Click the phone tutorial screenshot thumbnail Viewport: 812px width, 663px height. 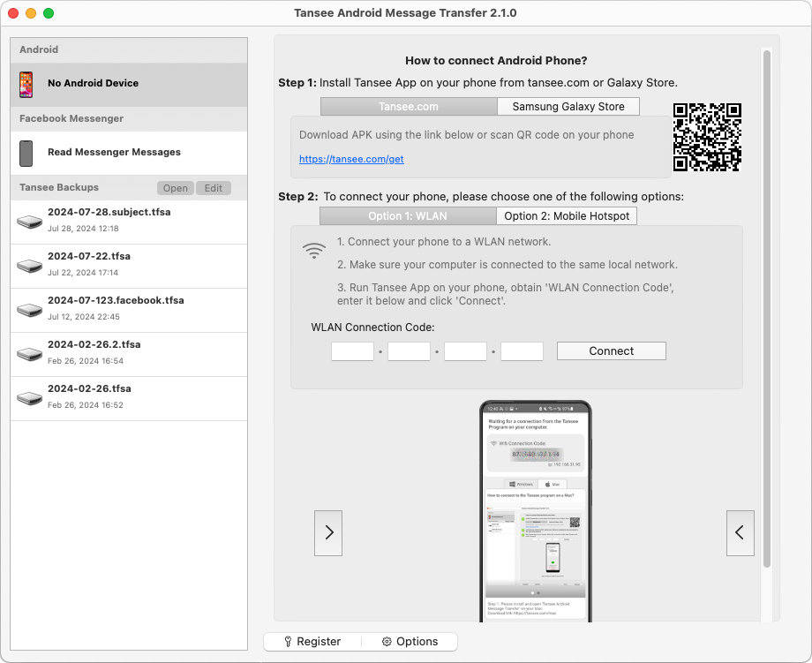click(x=536, y=511)
